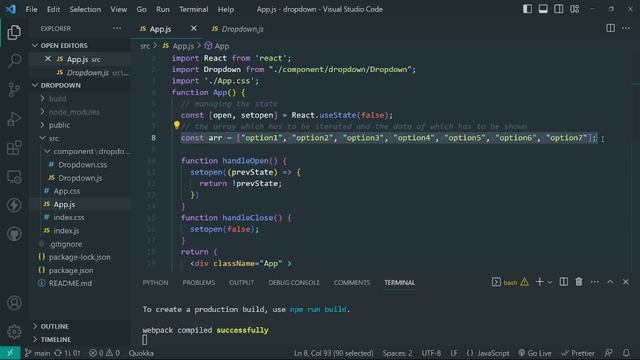
Task: Toggle the primary side bar
Action: tap(527, 9)
